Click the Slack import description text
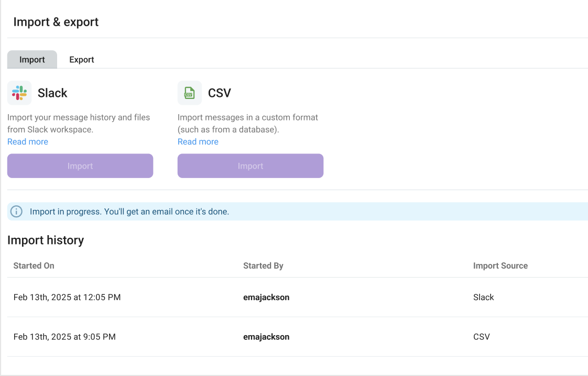Screen dimensions: 588x376 [x=79, y=124]
